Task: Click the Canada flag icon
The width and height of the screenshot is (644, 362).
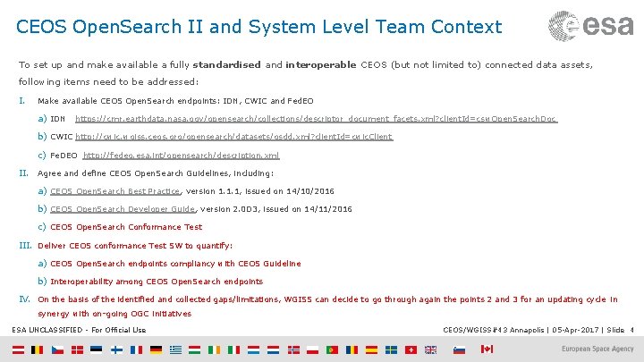Action: tap(487, 349)
